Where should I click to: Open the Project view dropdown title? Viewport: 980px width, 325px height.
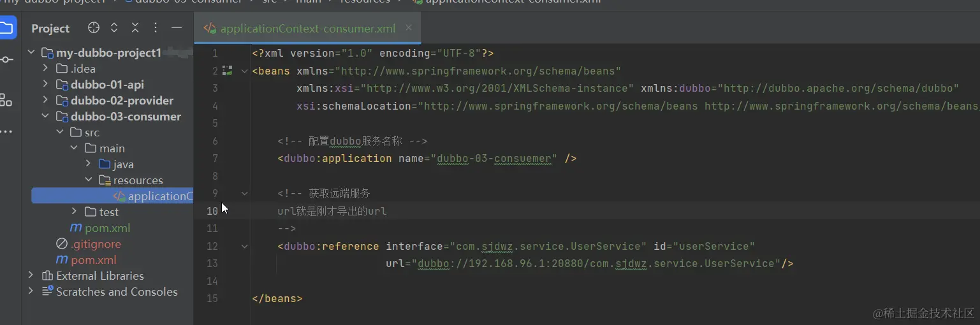pyautogui.click(x=50, y=28)
